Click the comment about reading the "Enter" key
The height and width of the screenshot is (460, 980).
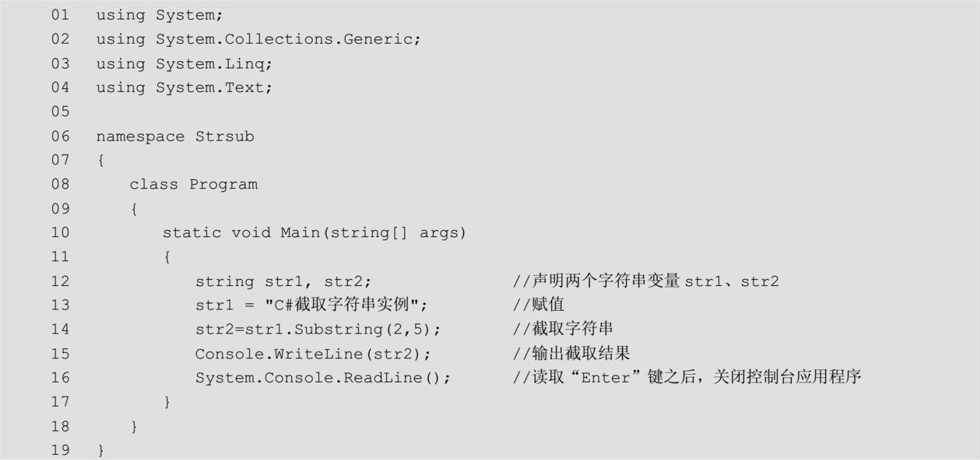click(687, 378)
